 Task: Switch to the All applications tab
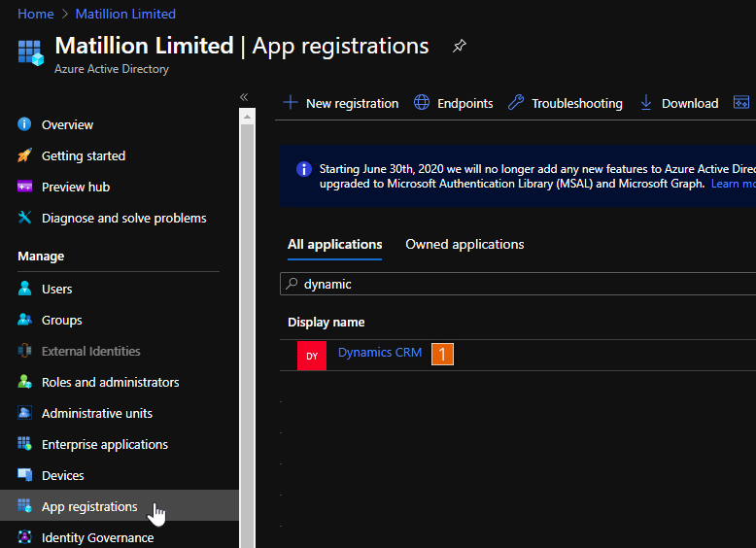coord(334,244)
